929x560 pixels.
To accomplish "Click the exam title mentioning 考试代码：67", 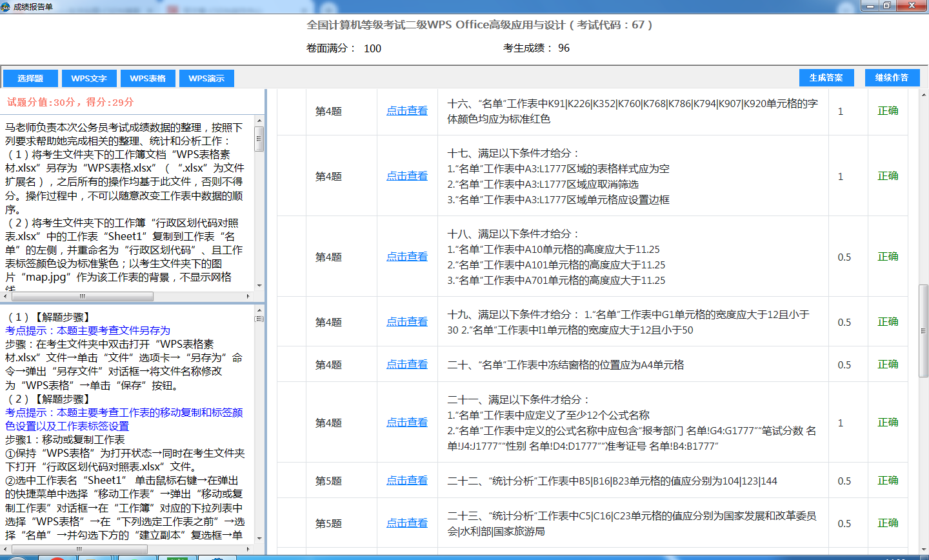I will coord(479,25).
